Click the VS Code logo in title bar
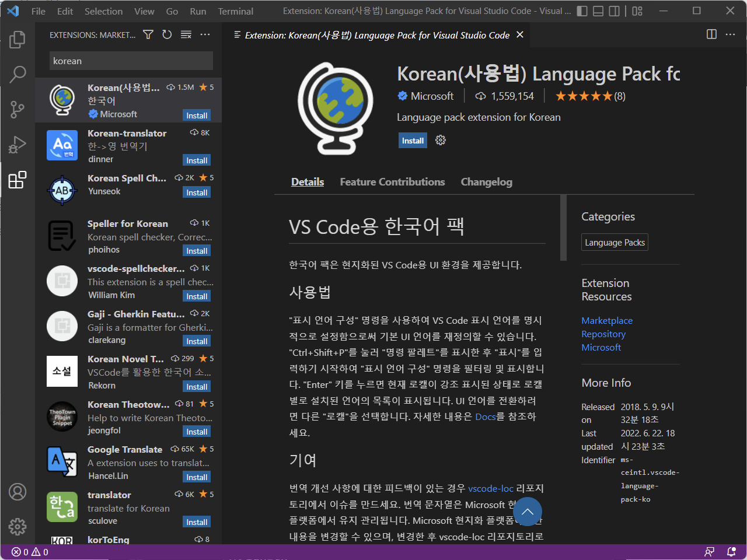 [13, 11]
